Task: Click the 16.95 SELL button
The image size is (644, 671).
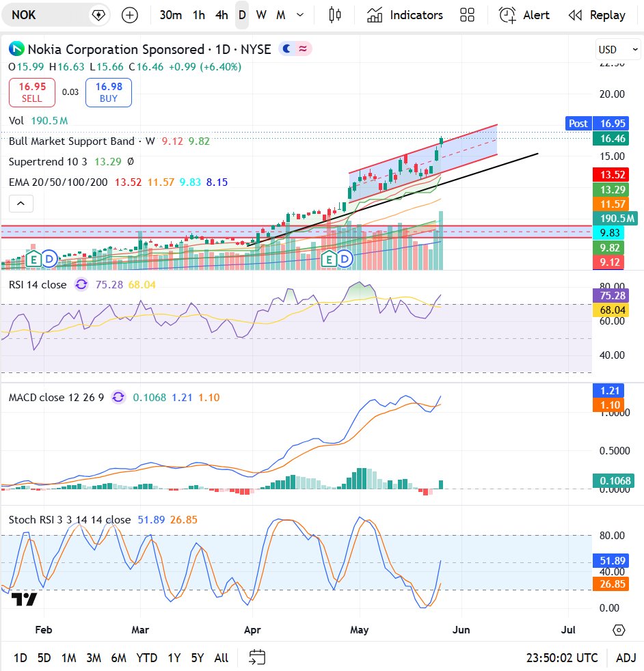Action: click(x=32, y=92)
